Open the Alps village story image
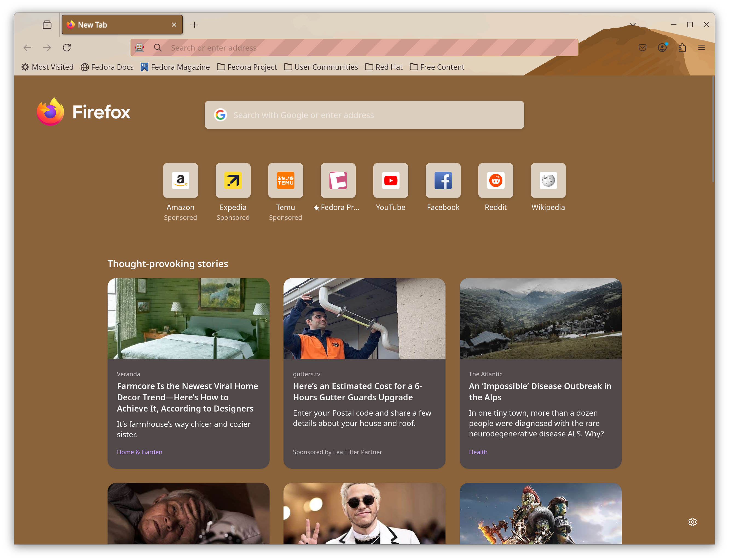The width and height of the screenshot is (729, 560). 540,319
